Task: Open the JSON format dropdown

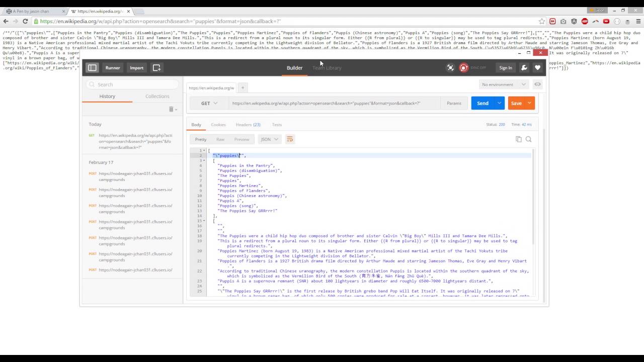Action: [x=269, y=139]
